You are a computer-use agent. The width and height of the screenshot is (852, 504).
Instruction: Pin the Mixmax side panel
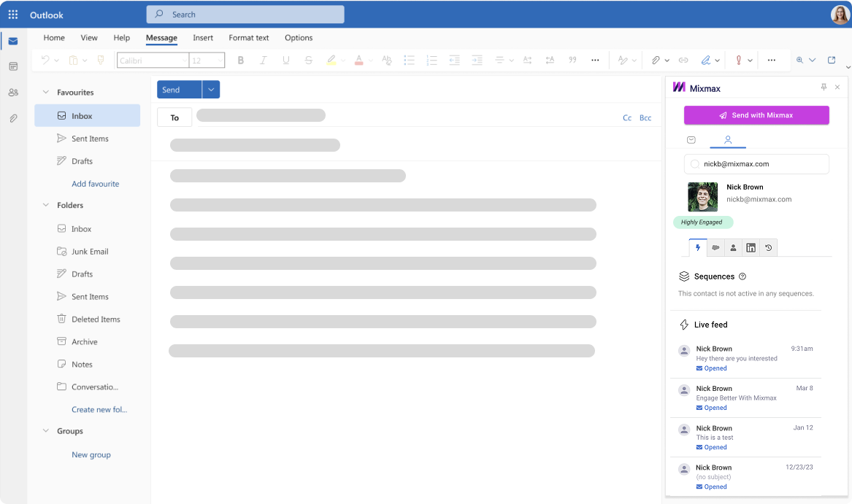point(824,86)
